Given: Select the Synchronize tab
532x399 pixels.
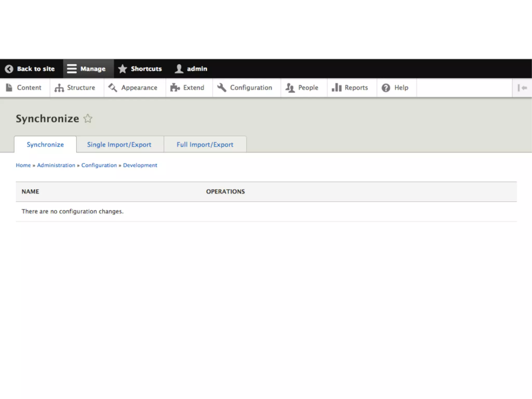Looking at the screenshot, I should point(45,145).
